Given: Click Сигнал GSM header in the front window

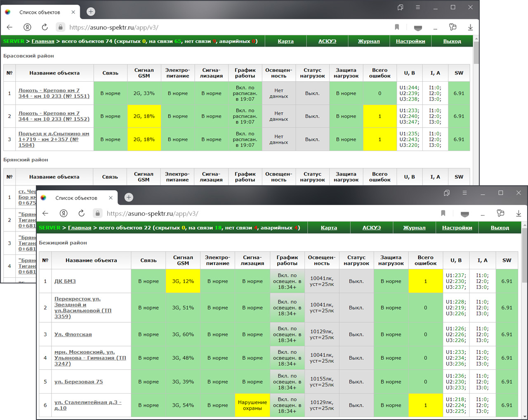Looking at the screenshot, I should [183, 260].
